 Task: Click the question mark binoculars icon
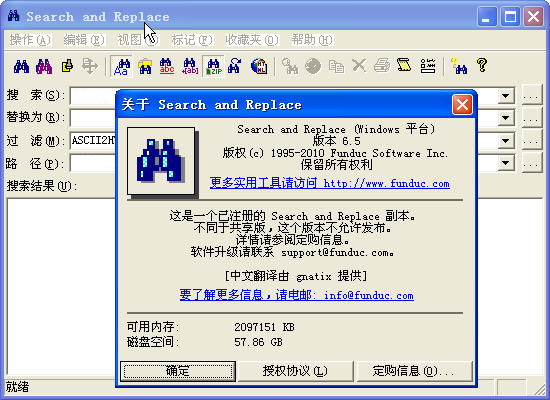pyautogui.click(x=459, y=66)
